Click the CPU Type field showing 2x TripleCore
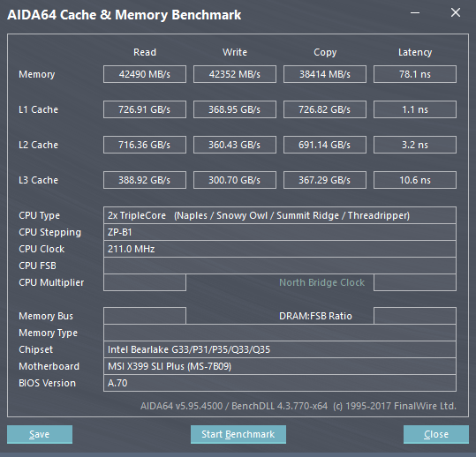The height and width of the screenshot is (457, 476). coord(280,215)
